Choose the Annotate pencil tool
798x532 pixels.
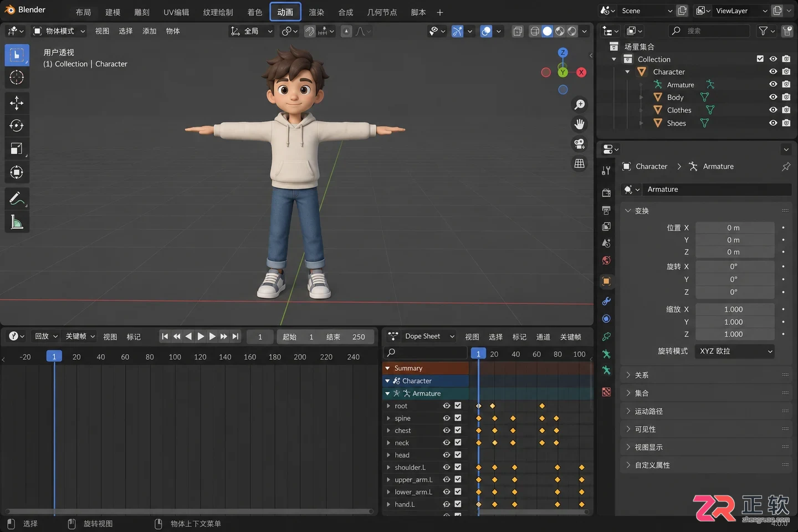pos(17,198)
